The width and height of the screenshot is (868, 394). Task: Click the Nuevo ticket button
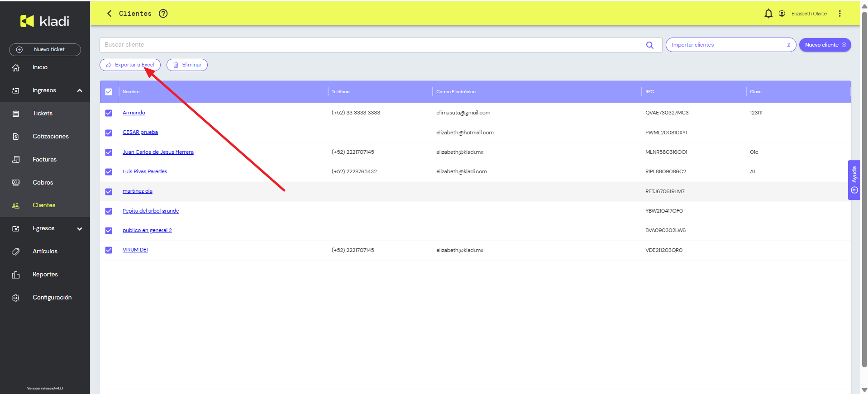(x=45, y=50)
